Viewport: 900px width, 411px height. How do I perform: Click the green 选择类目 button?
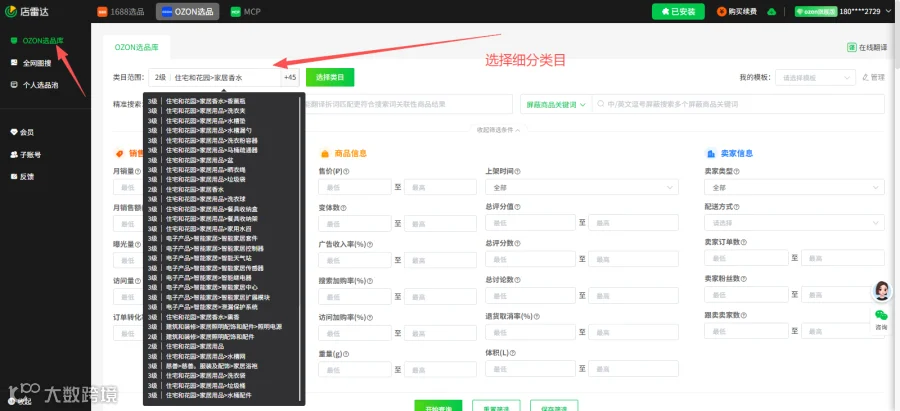[330, 77]
